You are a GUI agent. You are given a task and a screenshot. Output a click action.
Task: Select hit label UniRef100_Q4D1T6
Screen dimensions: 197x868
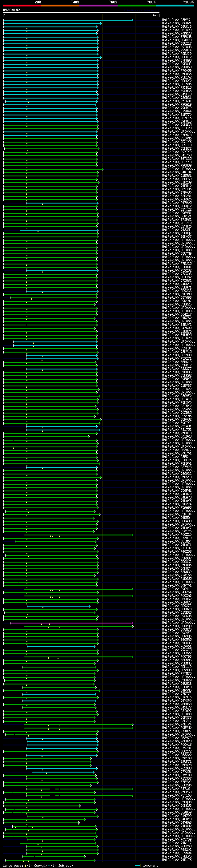[x=177, y=860]
